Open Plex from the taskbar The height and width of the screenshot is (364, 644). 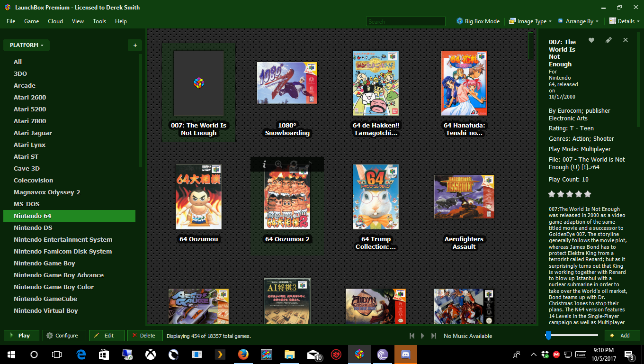click(x=220, y=355)
